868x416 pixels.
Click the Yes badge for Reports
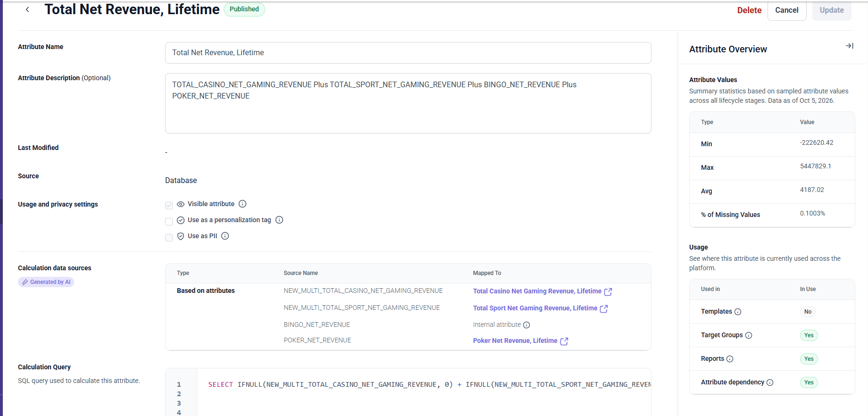[809, 359]
